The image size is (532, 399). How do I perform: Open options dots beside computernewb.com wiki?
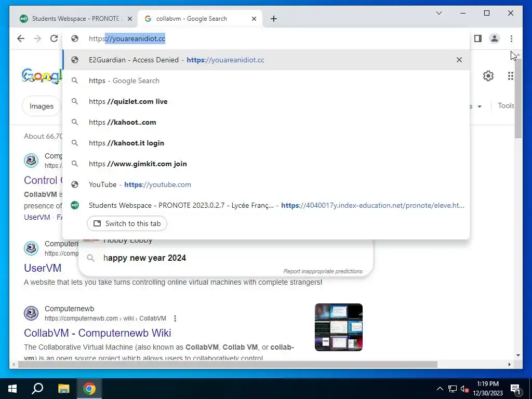pyautogui.click(x=175, y=318)
